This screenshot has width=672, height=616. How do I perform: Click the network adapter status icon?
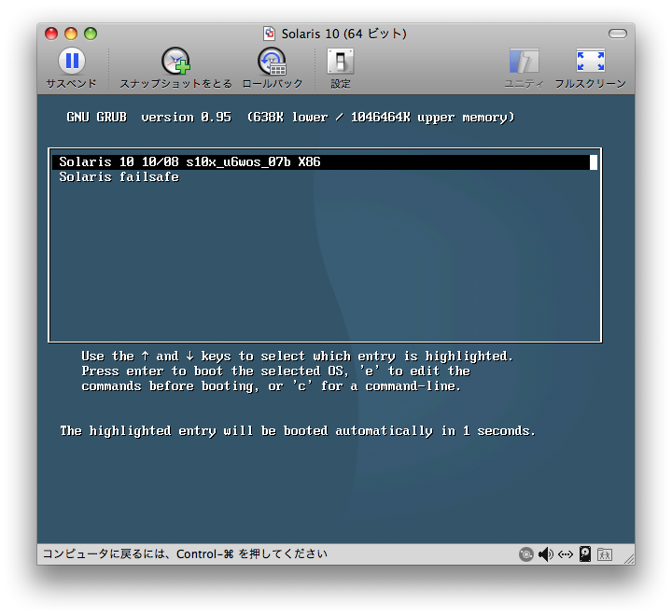tap(566, 554)
